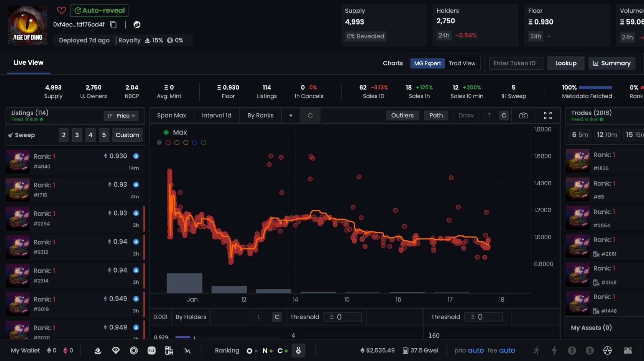Select the Live View tab
Image resolution: width=644 pixels, height=361 pixels.
[29, 63]
